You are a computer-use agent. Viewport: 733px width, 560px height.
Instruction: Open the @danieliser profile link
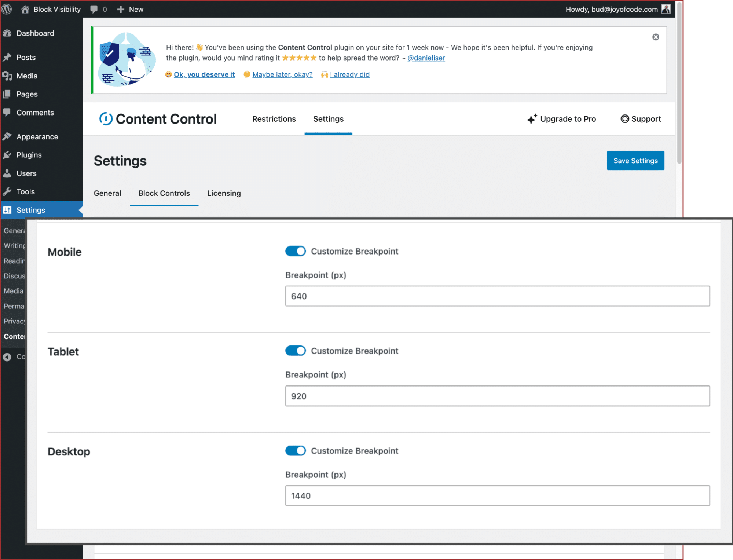[426, 58]
